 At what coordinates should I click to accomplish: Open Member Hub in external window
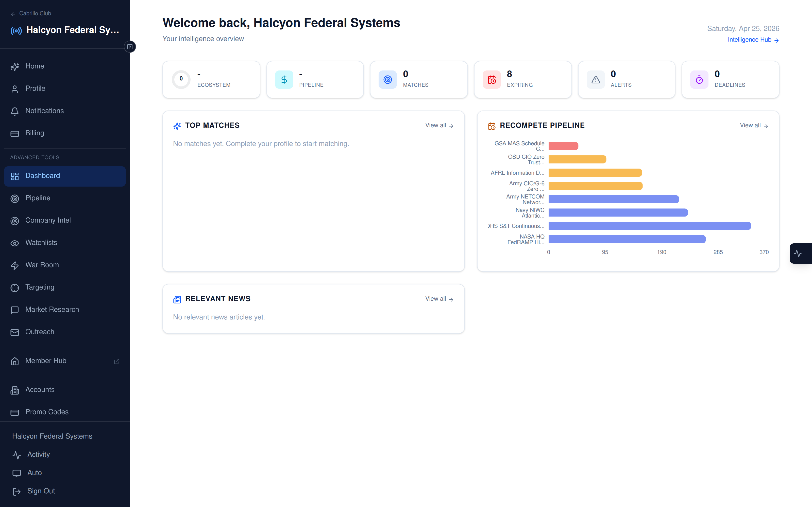click(x=117, y=361)
